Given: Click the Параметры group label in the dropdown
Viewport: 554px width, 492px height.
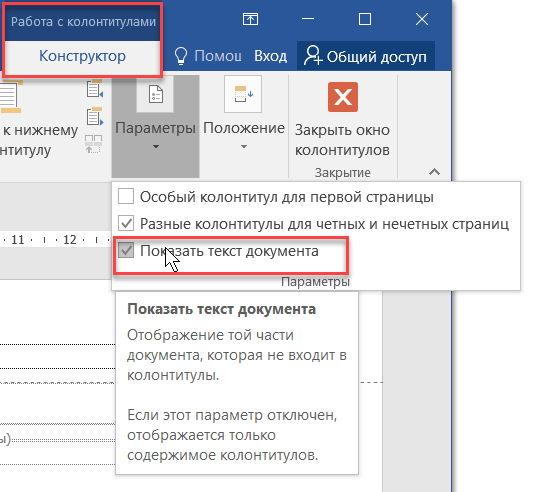Looking at the screenshot, I should tap(315, 282).
